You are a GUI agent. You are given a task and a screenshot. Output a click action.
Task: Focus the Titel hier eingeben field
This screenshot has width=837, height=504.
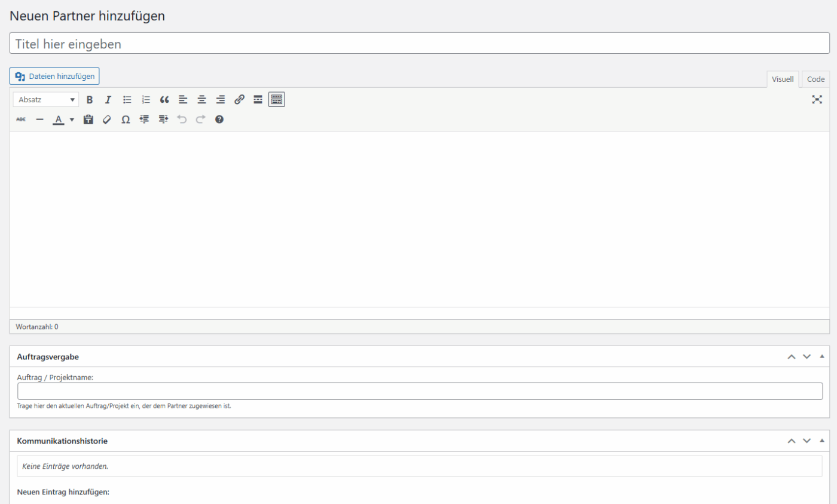(x=419, y=44)
